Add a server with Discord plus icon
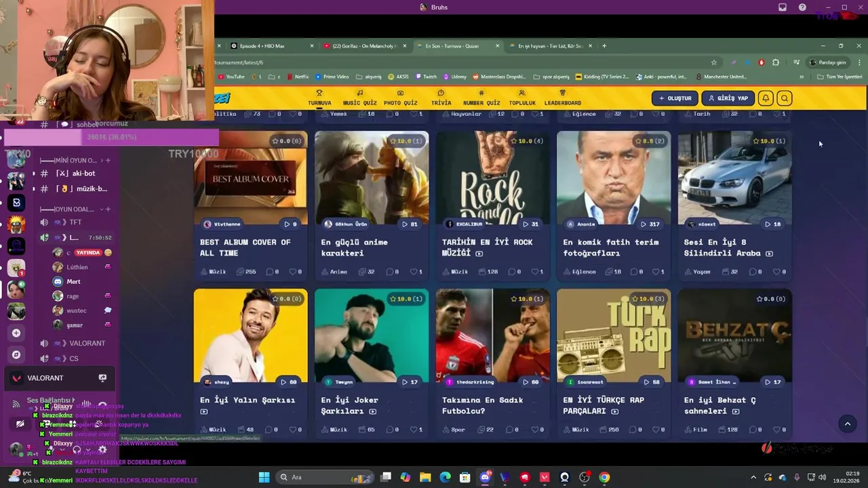This screenshot has width=868, height=488. (x=16, y=333)
